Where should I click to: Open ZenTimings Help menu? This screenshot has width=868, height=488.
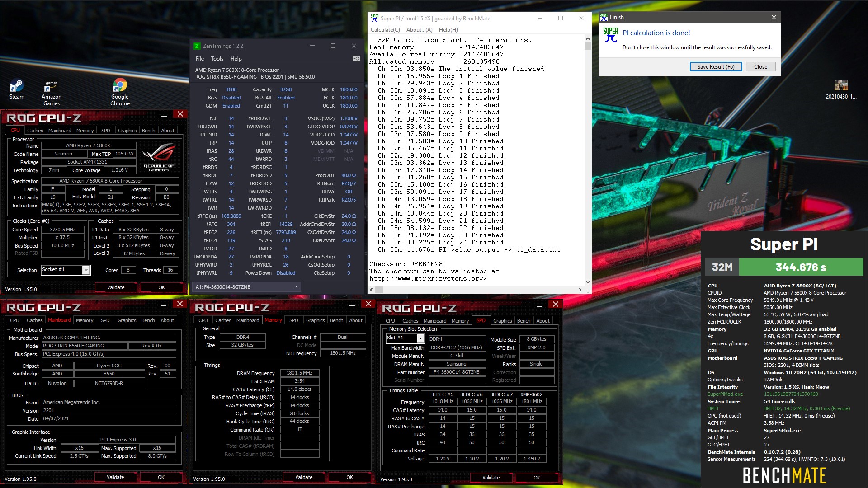tap(236, 59)
